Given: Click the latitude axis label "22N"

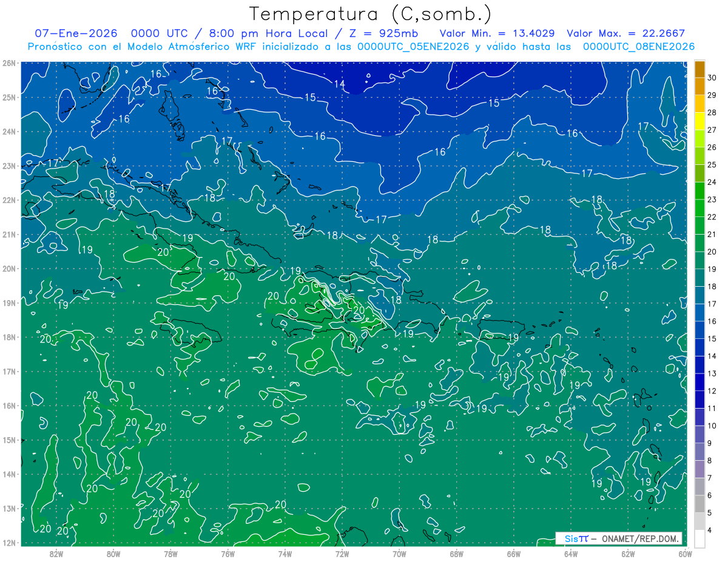Looking at the screenshot, I should 8,200.
